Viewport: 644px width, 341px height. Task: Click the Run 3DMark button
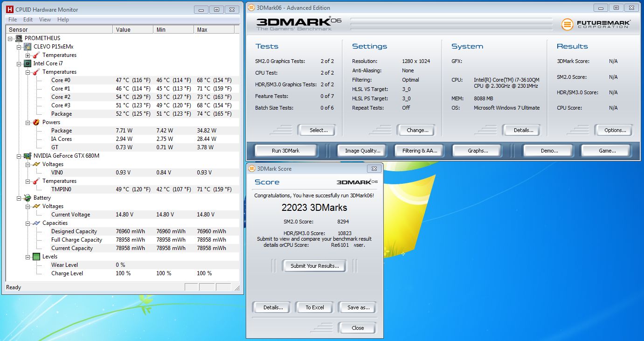[285, 151]
